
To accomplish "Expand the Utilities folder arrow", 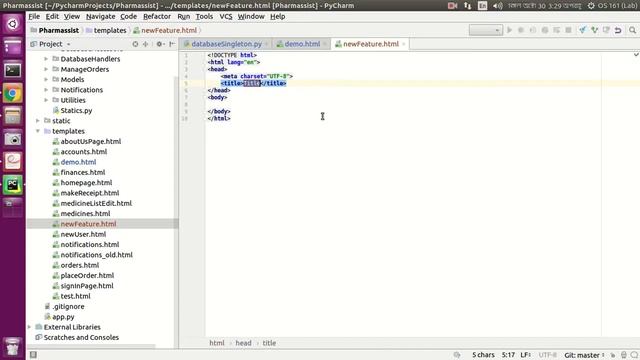I will (46, 100).
